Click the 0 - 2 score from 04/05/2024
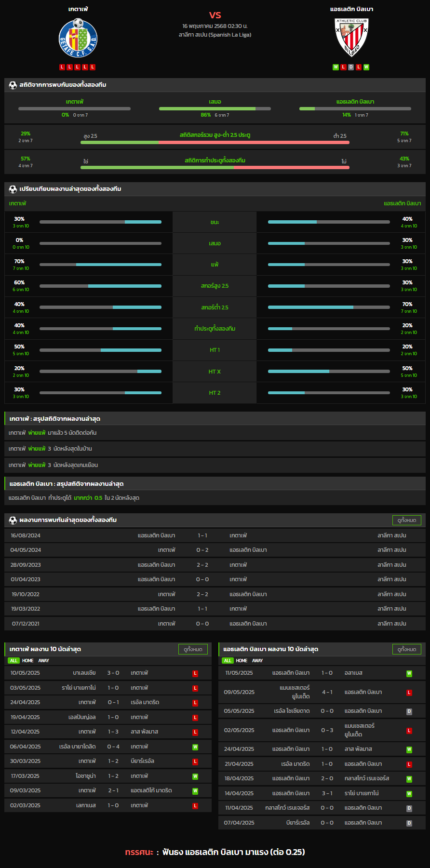Viewport: 430px width, 868px height. pyautogui.click(x=202, y=550)
